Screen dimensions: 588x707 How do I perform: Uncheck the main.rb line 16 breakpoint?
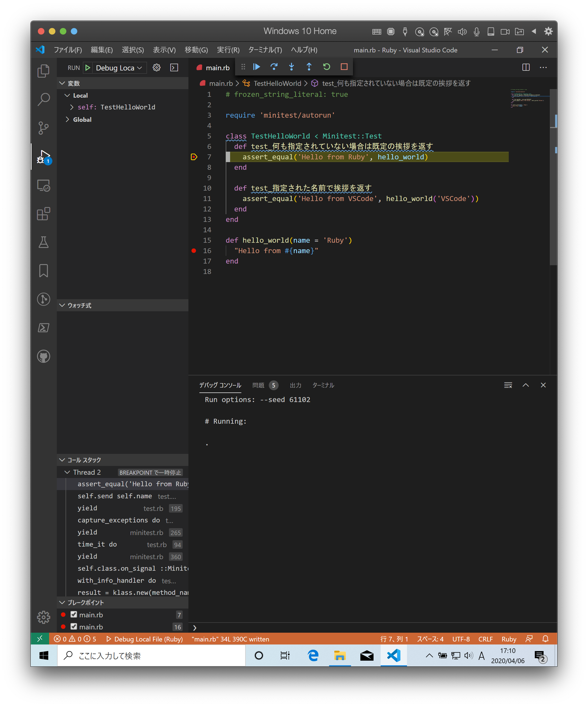coord(74,627)
